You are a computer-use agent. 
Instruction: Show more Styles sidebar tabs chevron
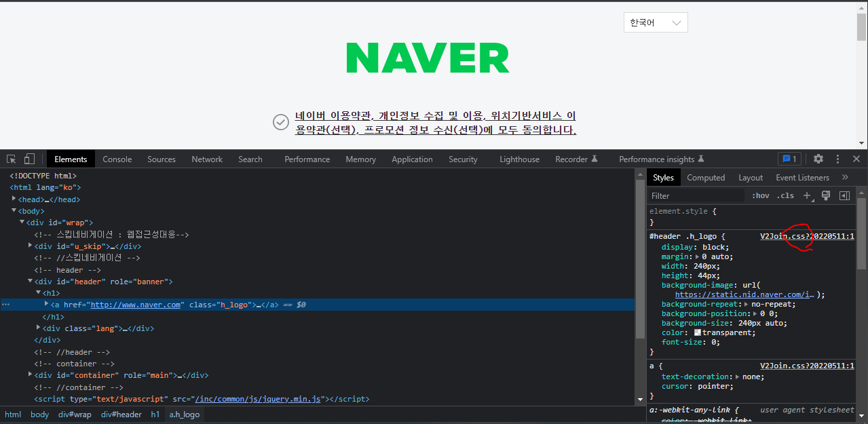(x=845, y=177)
